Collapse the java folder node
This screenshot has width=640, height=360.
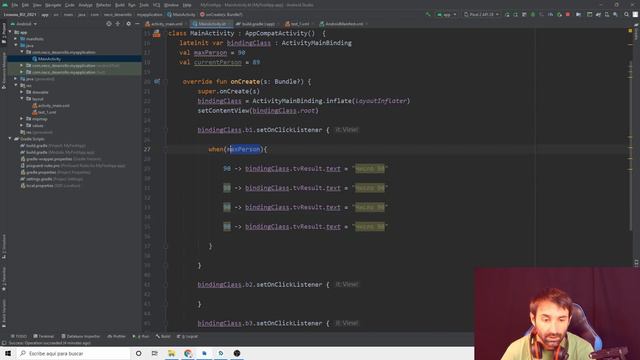(16, 45)
